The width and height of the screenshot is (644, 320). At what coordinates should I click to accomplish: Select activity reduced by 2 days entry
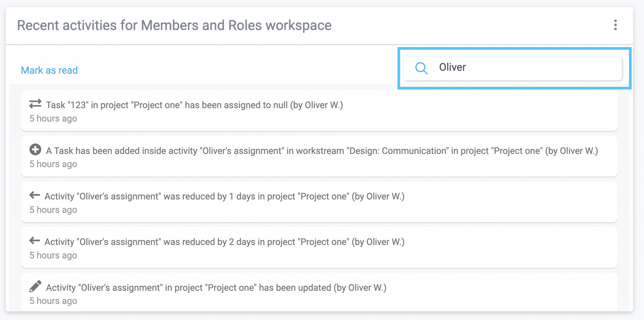pos(319,248)
